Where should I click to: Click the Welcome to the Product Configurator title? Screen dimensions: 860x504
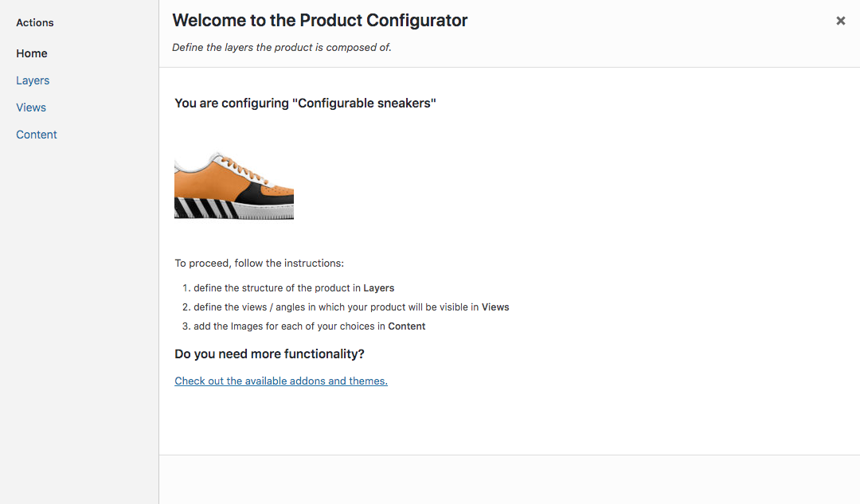320,20
